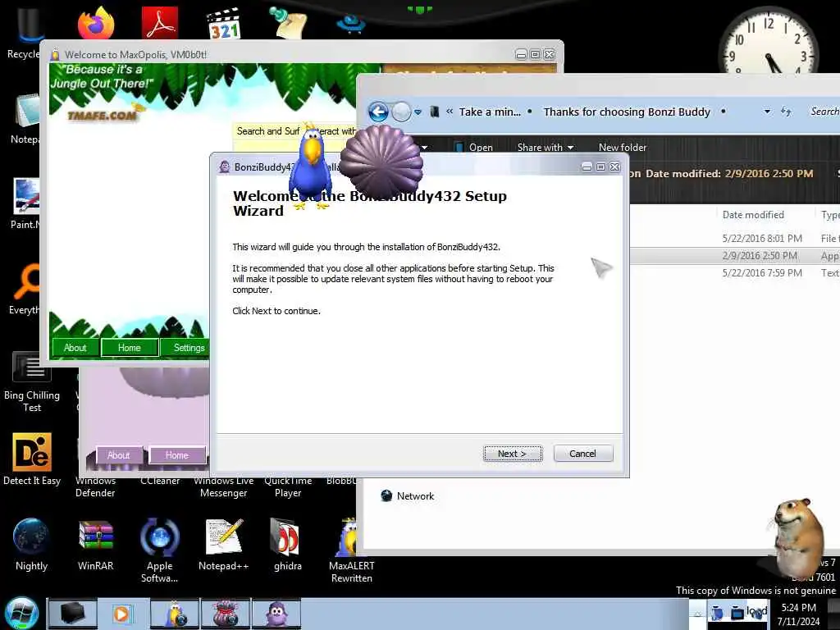Click the blue parrot taskbar button
The image size is (840, 630).
[174, 614]
